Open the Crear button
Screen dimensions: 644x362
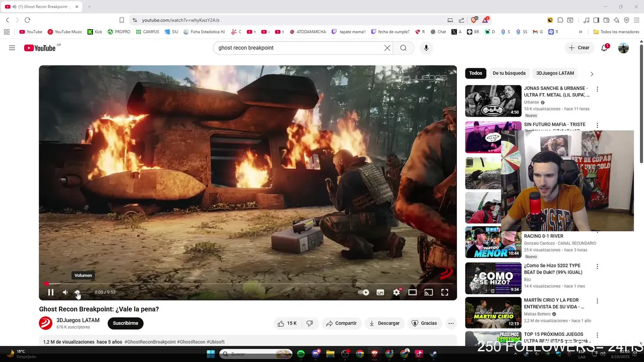[579, 48]
